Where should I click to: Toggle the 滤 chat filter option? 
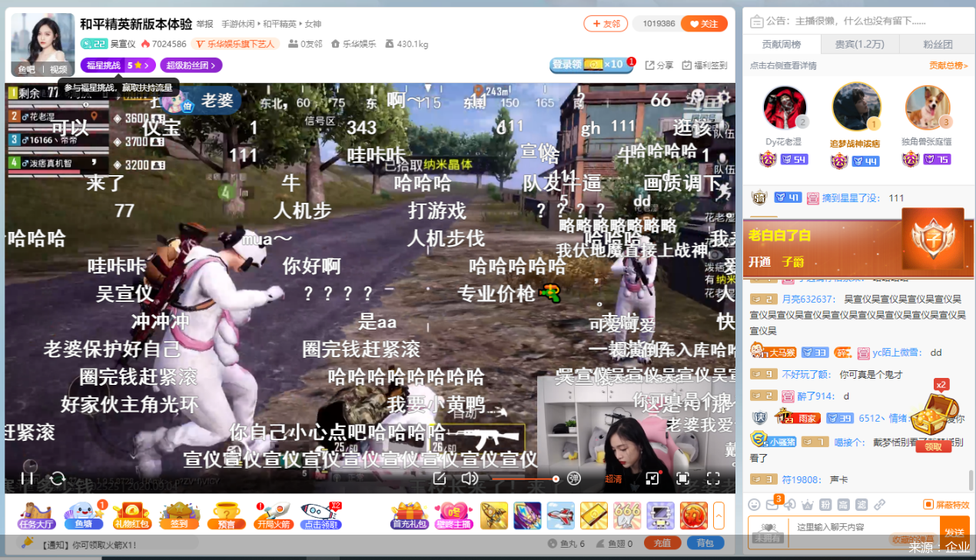point(861,505)
